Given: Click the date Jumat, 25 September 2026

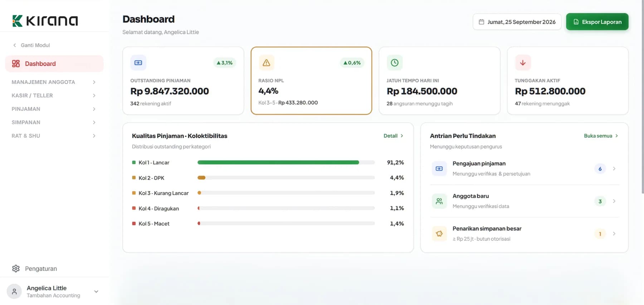Looking at the screenshot, I should 517,22.
